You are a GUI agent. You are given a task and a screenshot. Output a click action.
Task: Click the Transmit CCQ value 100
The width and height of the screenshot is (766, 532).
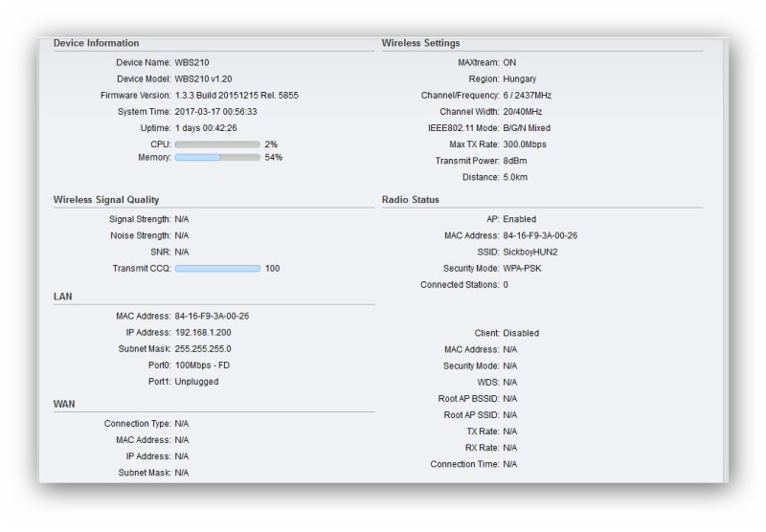[x=273, y=269]
